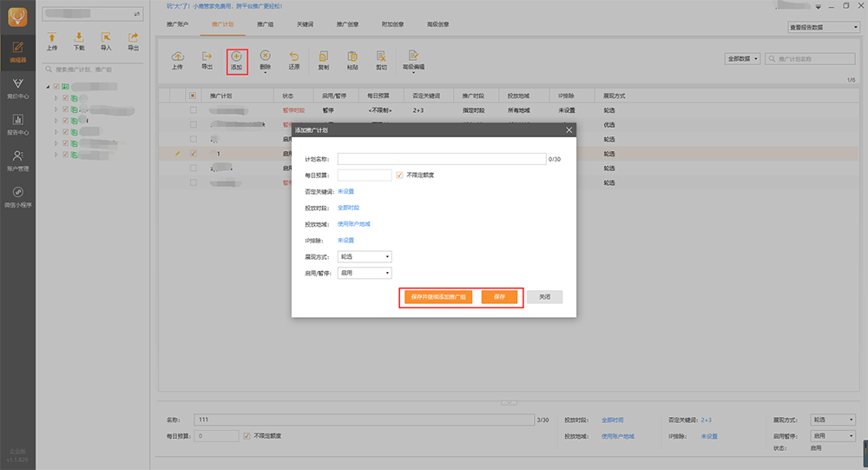The height and width of the screenshot is (470, 868).
Task: Click 每日预算 input field in the dialog
Action: click(365, 175)
